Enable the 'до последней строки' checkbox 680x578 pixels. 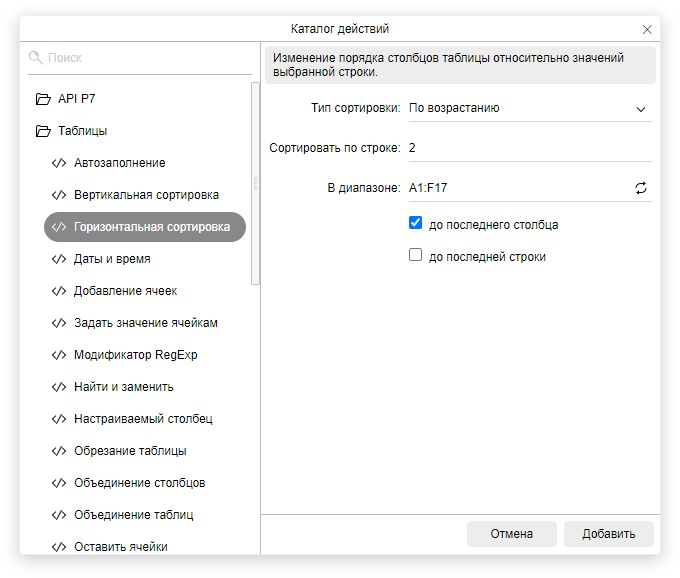[x=416, y=256]
